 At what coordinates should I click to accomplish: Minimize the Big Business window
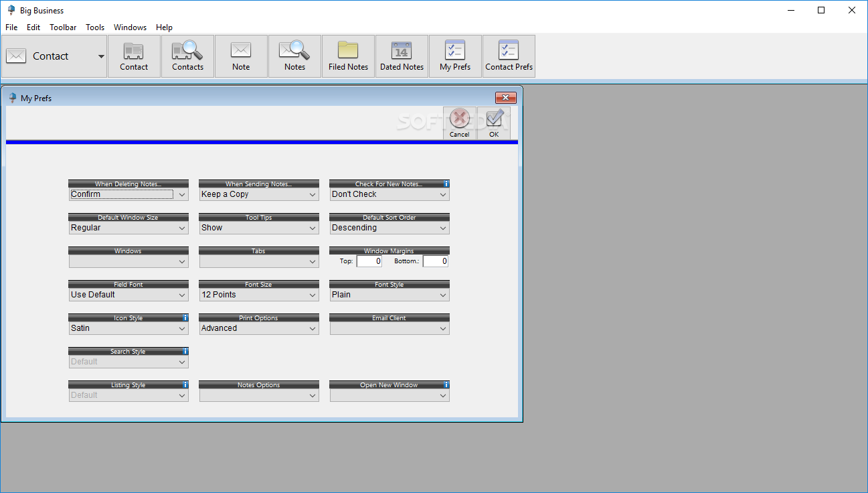(790, 10)
